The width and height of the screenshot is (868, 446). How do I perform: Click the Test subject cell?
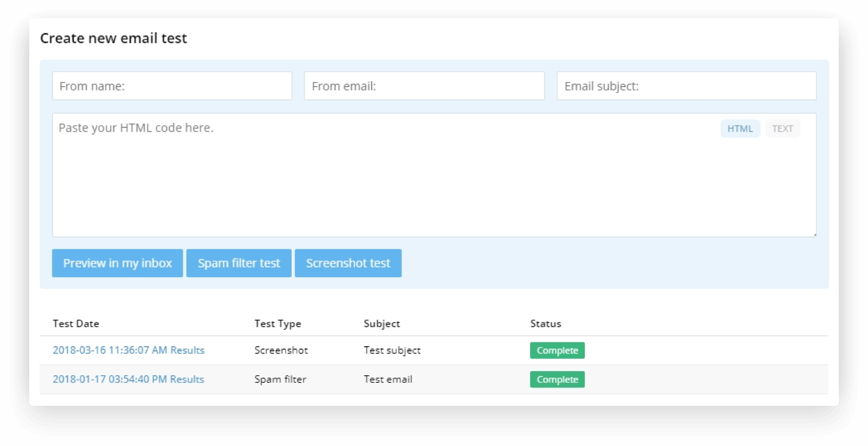pyautogui.click(x=392, y=350)
